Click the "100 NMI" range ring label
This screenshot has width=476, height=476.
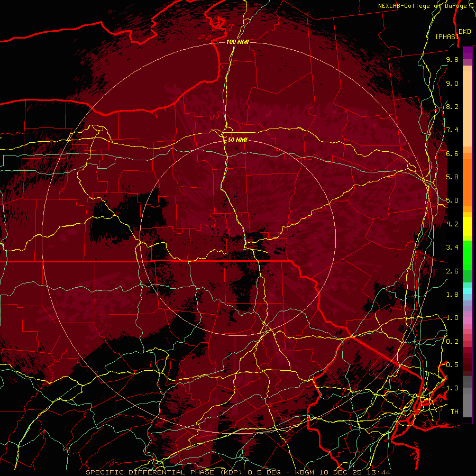[x=237, y=42]
